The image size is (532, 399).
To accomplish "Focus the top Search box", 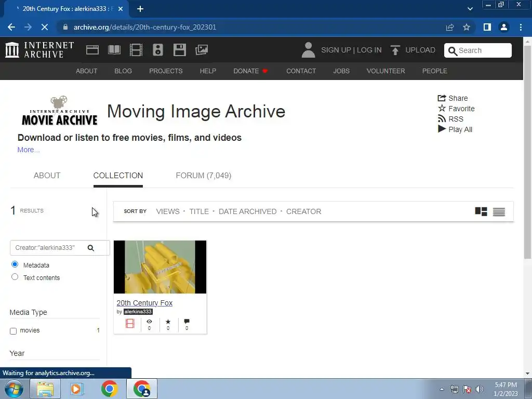I will pos(478,50).
